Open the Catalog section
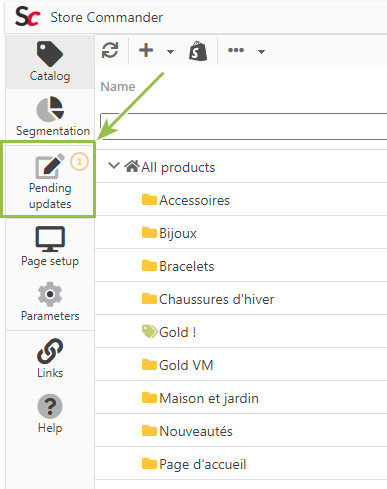The image size is (387, 489). [x=50, y=62]
